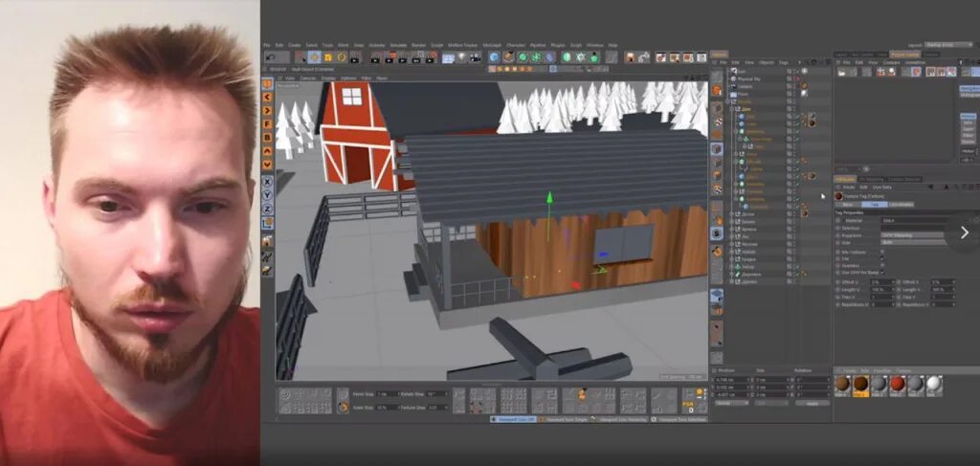
Task: Click the Physical Sky object icon
Action: coord(733,78)
